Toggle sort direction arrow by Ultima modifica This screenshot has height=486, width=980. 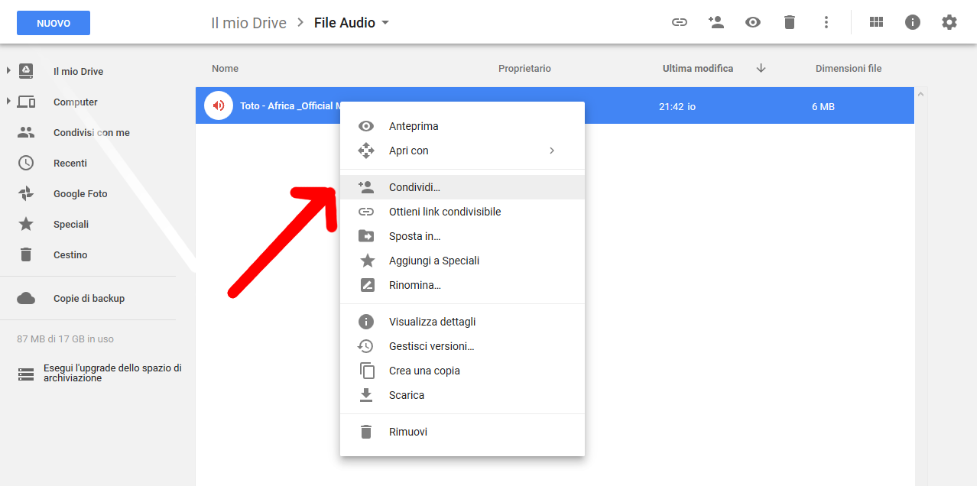click(x=761, y=68)
